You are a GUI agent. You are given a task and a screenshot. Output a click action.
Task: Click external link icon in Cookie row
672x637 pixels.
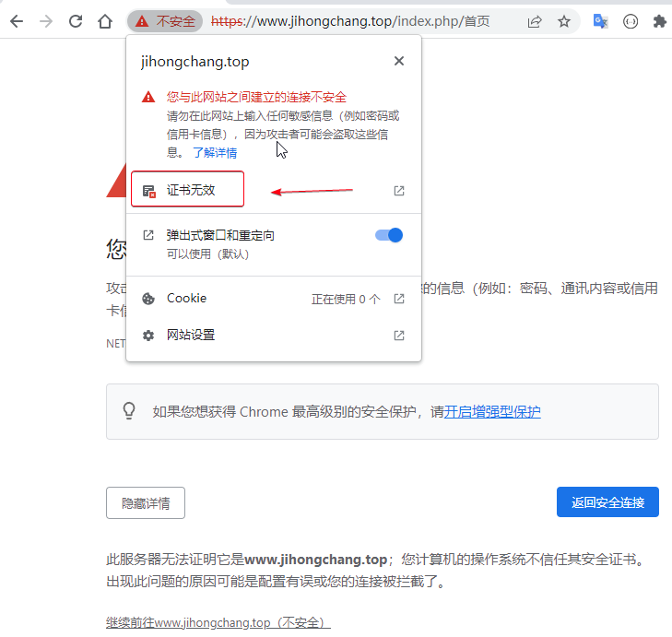coord(399,299)
